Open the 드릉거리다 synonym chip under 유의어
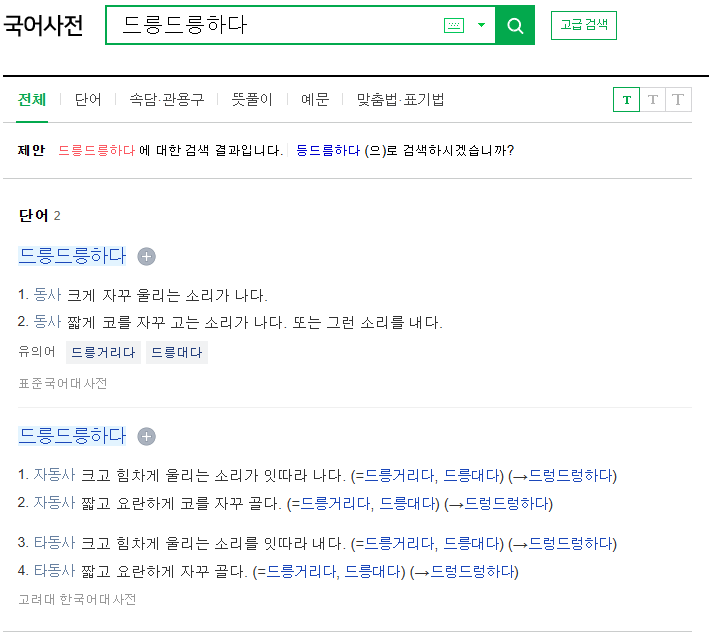The image size is (709, 641). point(103,352)
